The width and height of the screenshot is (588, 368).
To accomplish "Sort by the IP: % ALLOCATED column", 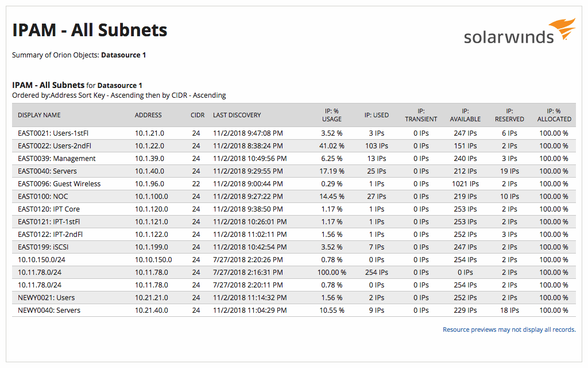I will [554, 115].
